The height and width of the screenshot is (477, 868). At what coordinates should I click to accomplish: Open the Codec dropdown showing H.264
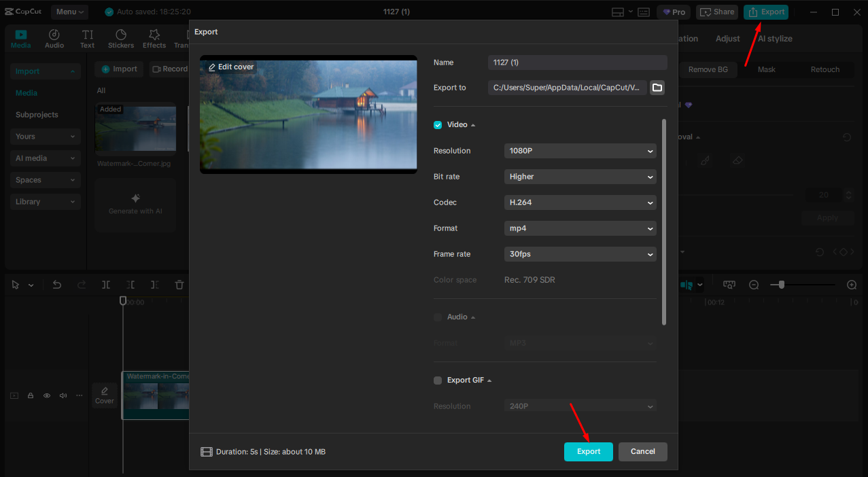click(x=580, y=202)
